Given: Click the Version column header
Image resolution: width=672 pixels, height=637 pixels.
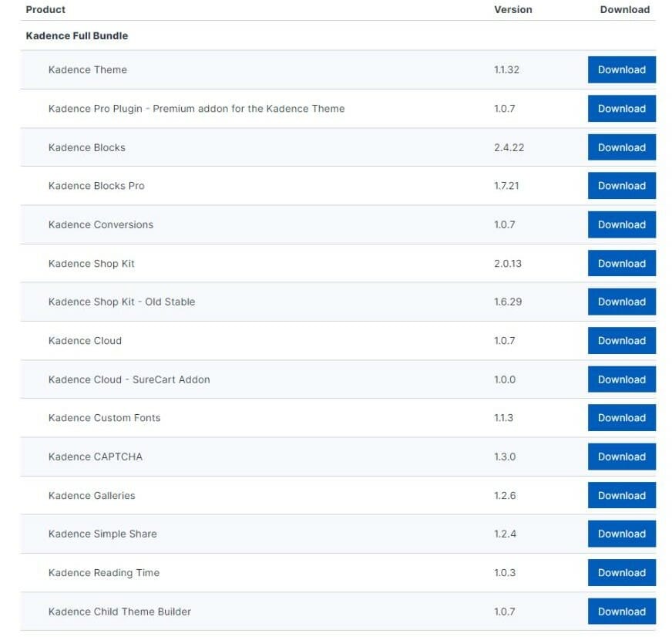Looking at the screenshot, I should pyautogui.click(x=512, y=10).
